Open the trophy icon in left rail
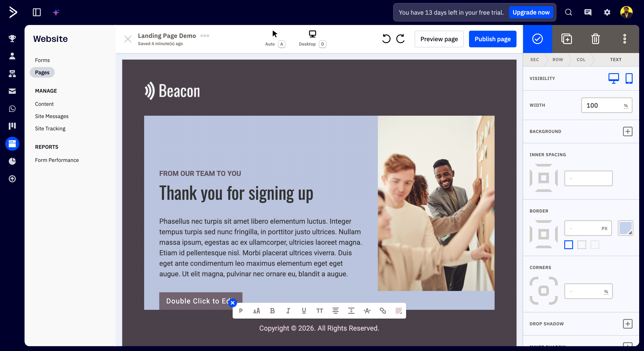 pyautogui.click(x=12, y=38)
